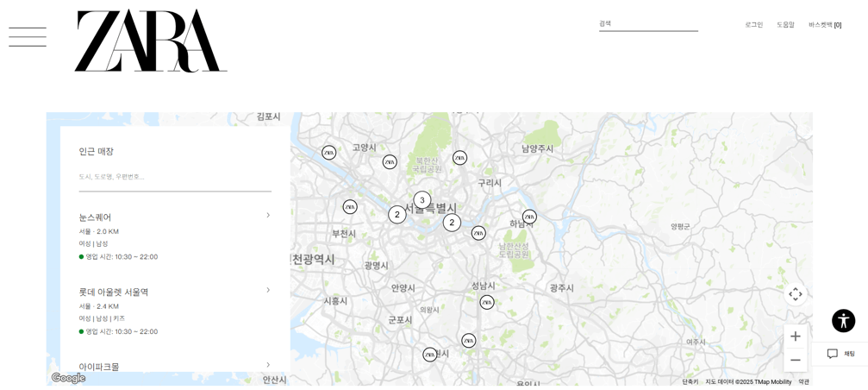
Task: Expand the 롯데 아울렛 서울역 chevron
Action: click(268, 290)
